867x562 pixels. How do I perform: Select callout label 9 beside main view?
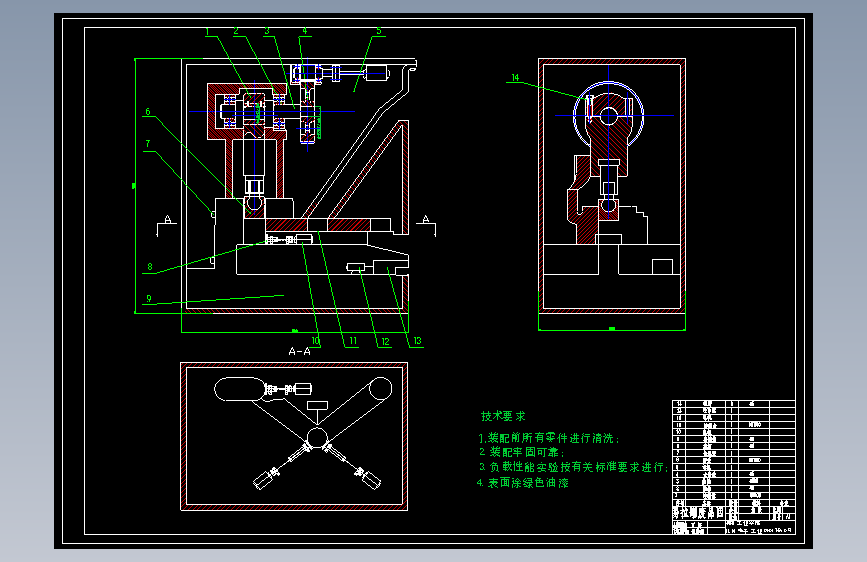coord(149,299)
